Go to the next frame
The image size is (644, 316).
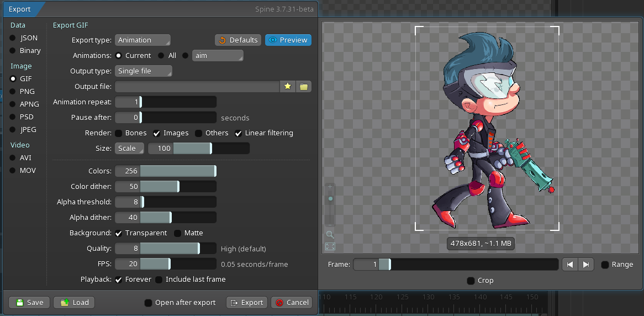[x=586, y=265]
